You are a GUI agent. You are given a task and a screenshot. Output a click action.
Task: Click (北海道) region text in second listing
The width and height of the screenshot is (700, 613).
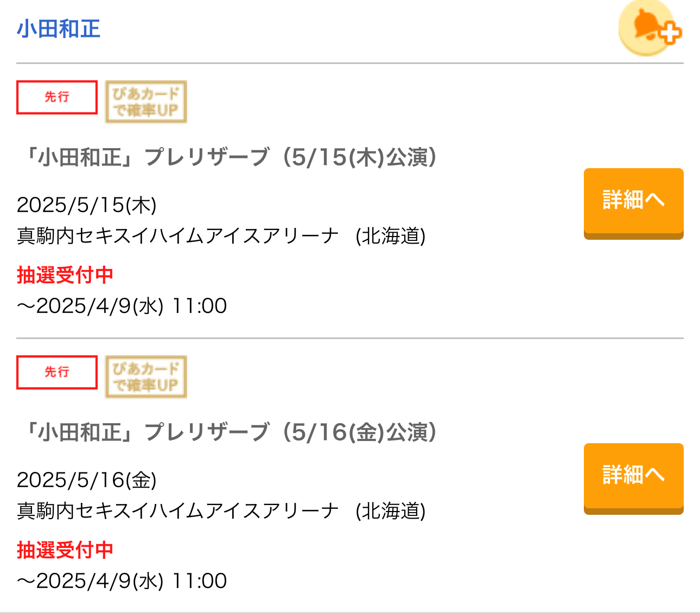391,511
